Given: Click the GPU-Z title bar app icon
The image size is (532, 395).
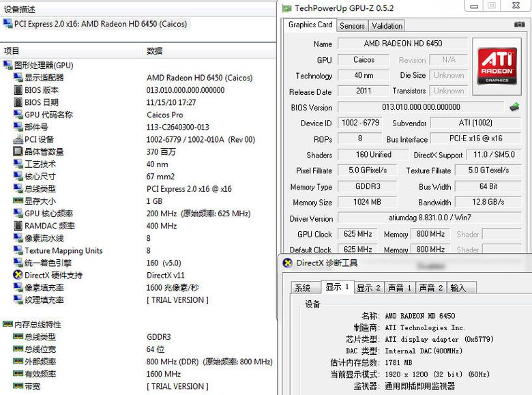Looking at the screenshot, I should point(287,8).
